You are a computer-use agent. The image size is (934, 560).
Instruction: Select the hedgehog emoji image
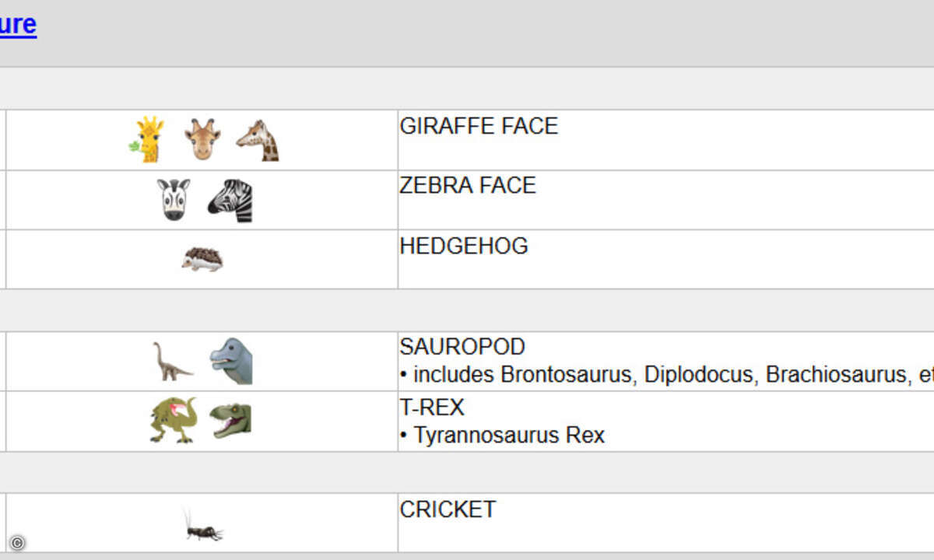point(202,259)
